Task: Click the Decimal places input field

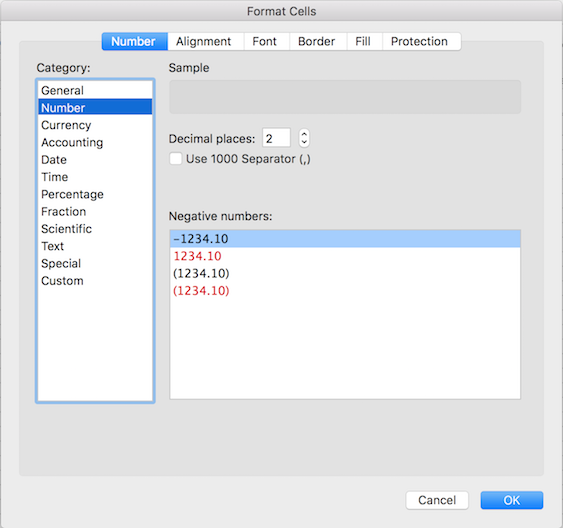Action: pyautogui.click(x=276, y=138)
